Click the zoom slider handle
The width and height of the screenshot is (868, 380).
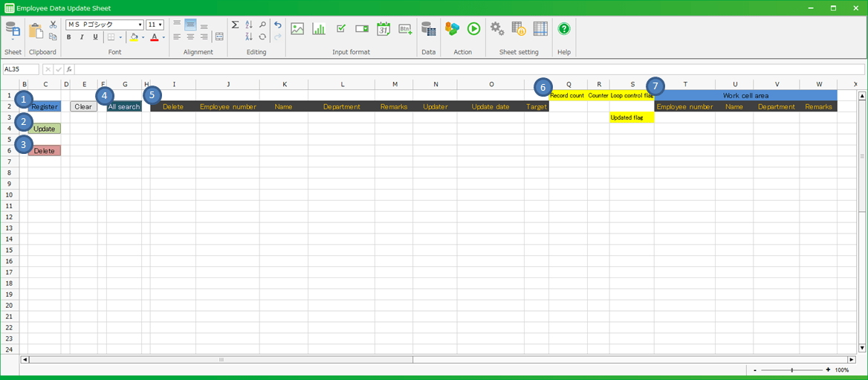click(x=792, y=370)
